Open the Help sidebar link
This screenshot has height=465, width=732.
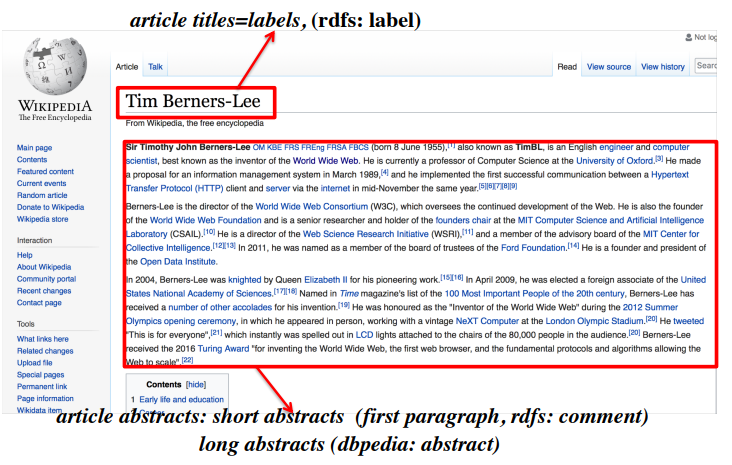click(x=25, y=255)
